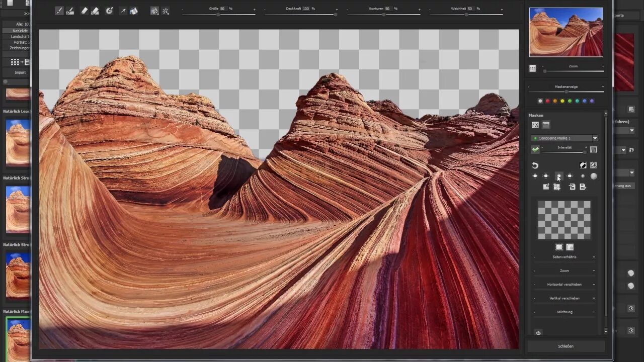Click the Größe slider track
The image size is (644, 362).
pyautogui.click(x=218, y=15)
